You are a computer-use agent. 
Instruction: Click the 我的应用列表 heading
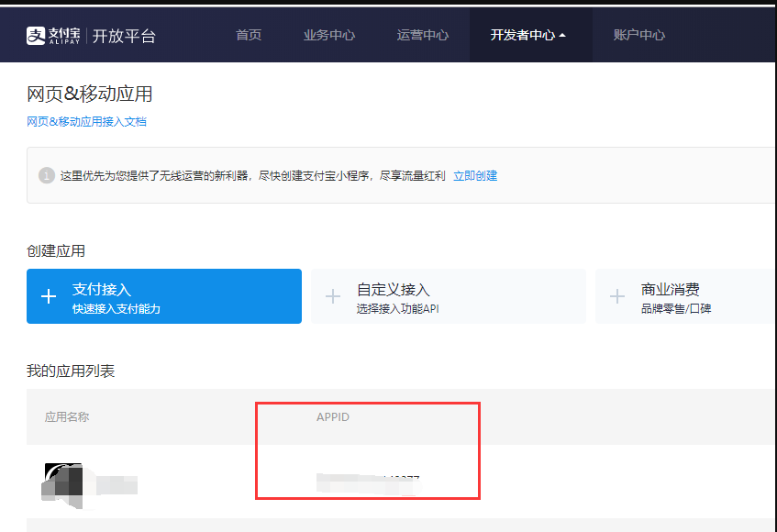pos(71,371)
